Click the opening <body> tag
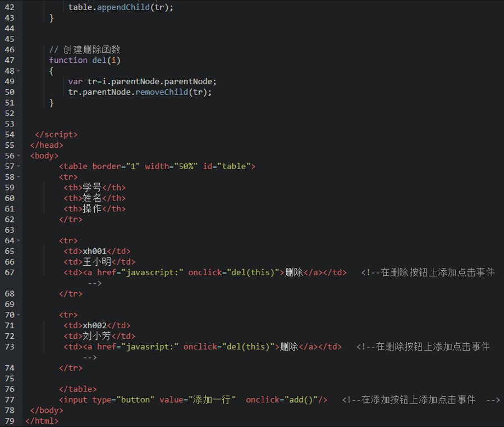 point(44,156)
